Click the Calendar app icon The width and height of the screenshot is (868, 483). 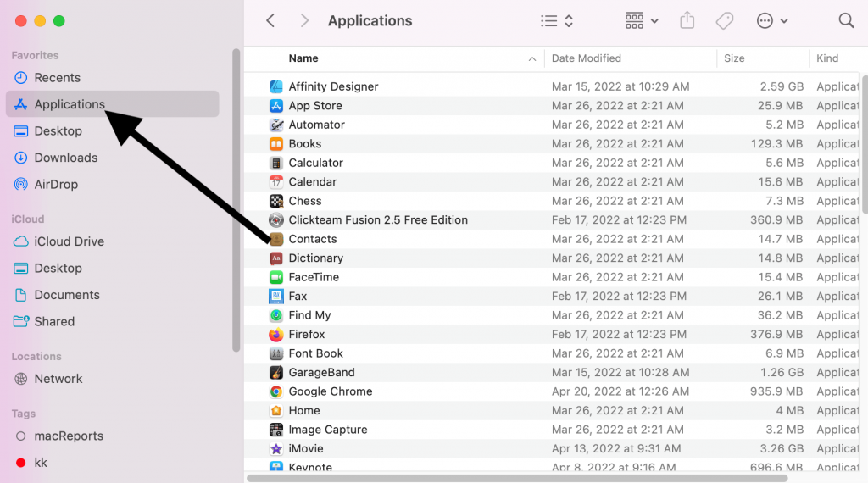click(x=276, y=182)
